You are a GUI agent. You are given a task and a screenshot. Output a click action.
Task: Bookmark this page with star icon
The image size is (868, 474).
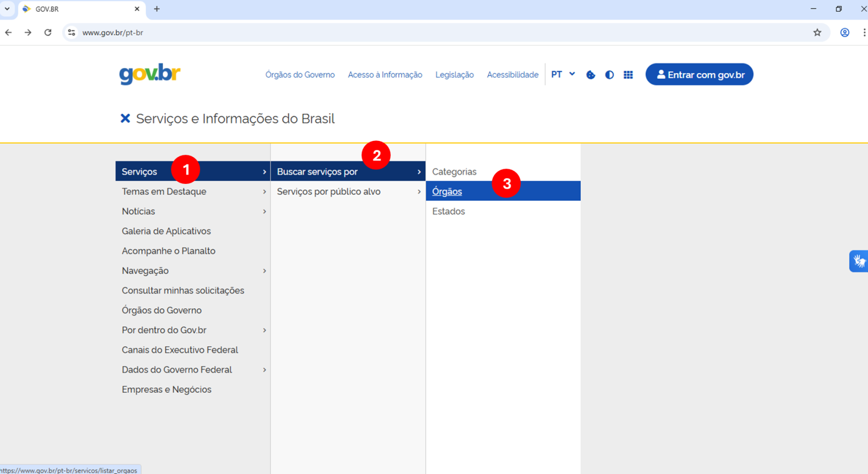pyautogui.click(x=817, y=33)
